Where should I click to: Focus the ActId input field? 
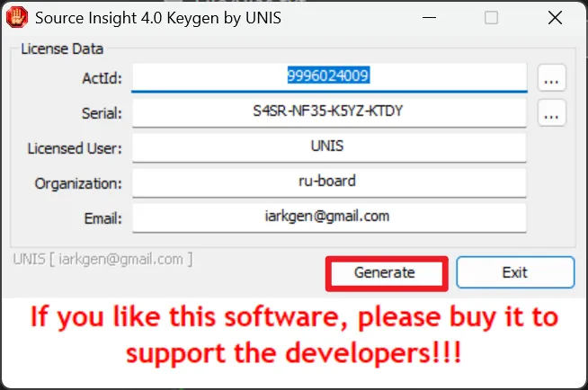pyautogui.click(x=329, y=77)
